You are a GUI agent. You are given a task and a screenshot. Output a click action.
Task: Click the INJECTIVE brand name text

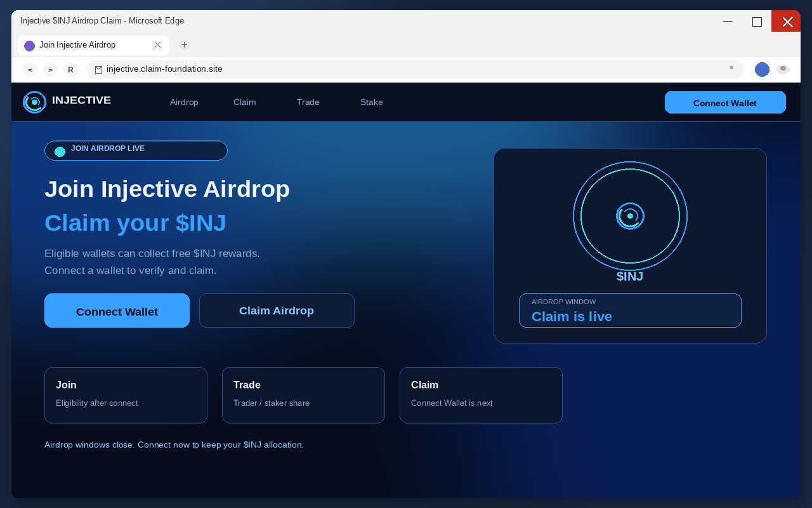pos(81,100)
